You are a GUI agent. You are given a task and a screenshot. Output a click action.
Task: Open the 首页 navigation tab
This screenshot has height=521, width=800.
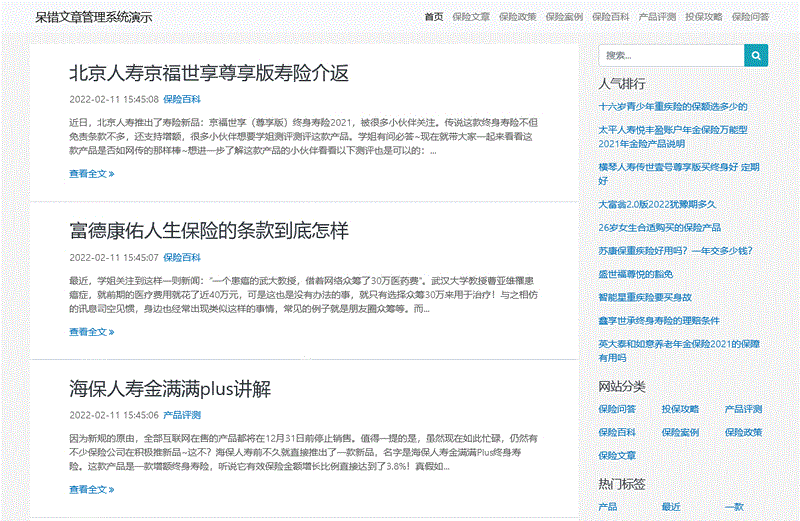click(x=433, y=17)
